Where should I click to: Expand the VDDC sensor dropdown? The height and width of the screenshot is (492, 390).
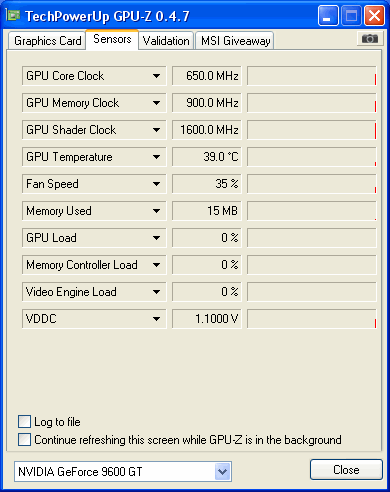click(x=156, y=319)
